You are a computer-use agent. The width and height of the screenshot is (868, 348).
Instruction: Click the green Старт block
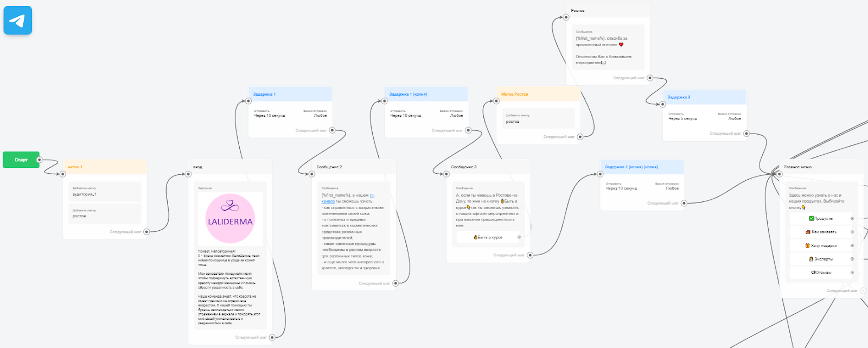21,160
